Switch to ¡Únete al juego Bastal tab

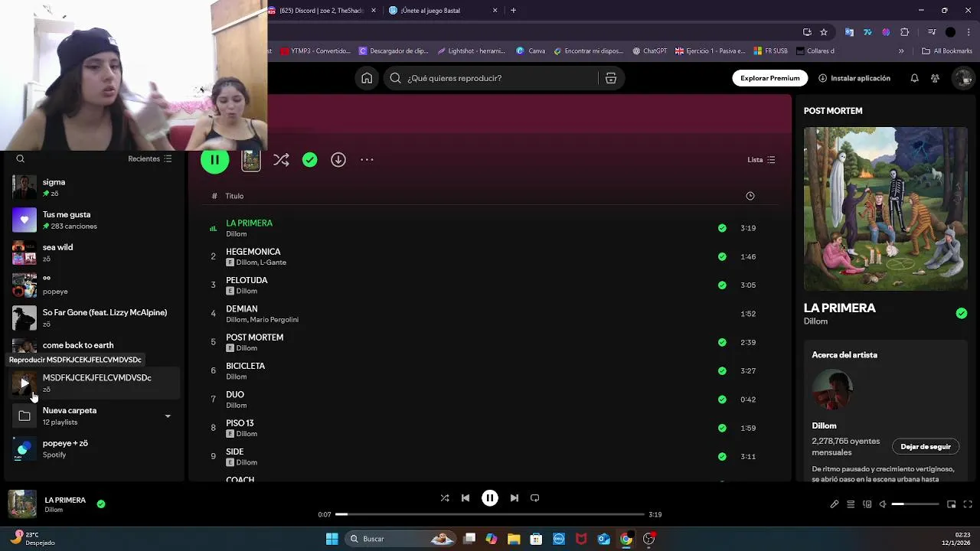(x=444, y=11)
